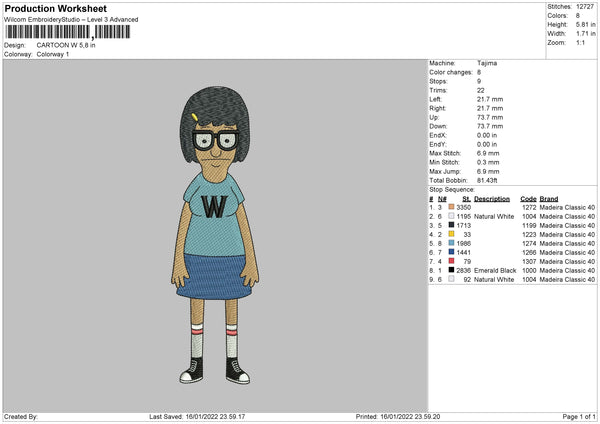Select the Left value "21.7 mm"

click(490, 99)
